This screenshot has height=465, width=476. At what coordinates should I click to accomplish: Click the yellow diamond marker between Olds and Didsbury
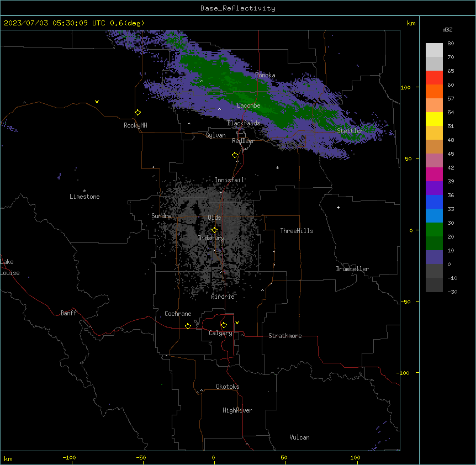click(x=214, y=230)
